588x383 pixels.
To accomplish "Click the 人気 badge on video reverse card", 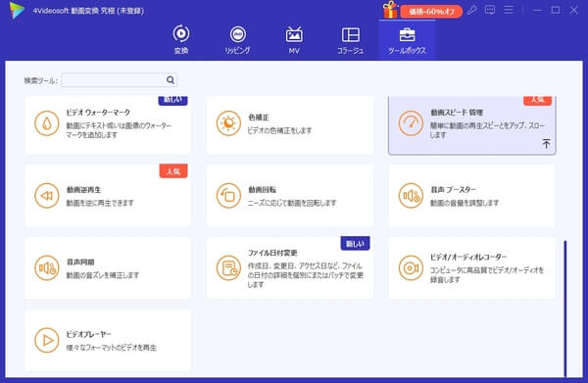I will [x=173, y=171].
